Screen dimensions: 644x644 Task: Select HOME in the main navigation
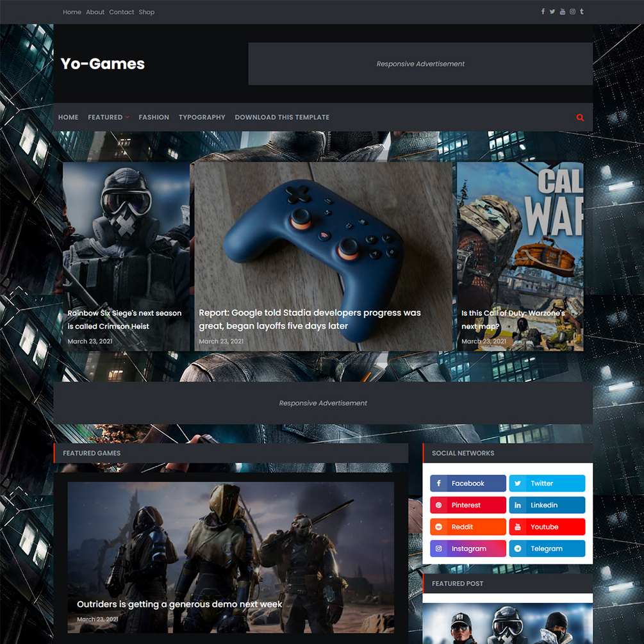point(68,117)
